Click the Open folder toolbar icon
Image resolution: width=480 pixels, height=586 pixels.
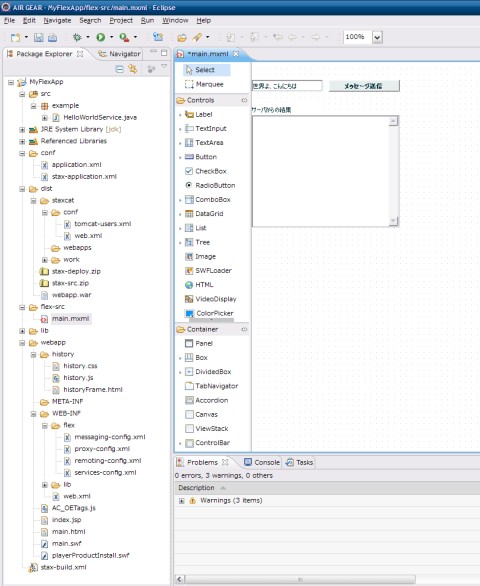(x=182, y=37)
